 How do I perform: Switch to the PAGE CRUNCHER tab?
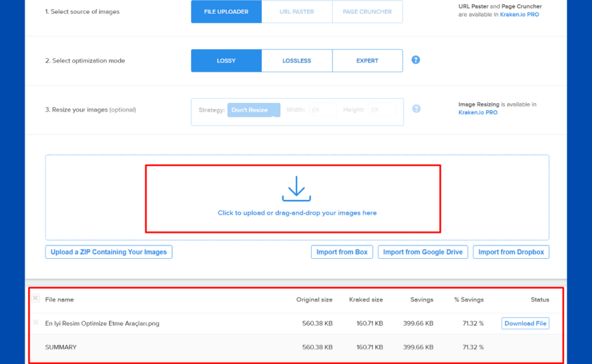tap(367, 12)
